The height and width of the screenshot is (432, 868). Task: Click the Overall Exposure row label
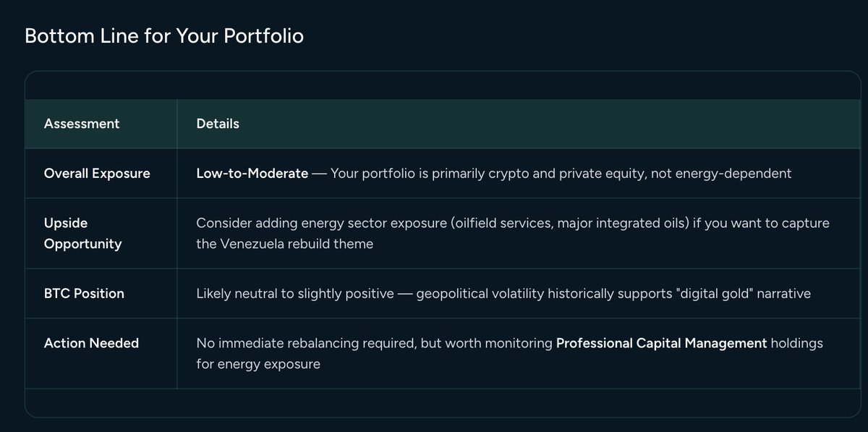97,174
